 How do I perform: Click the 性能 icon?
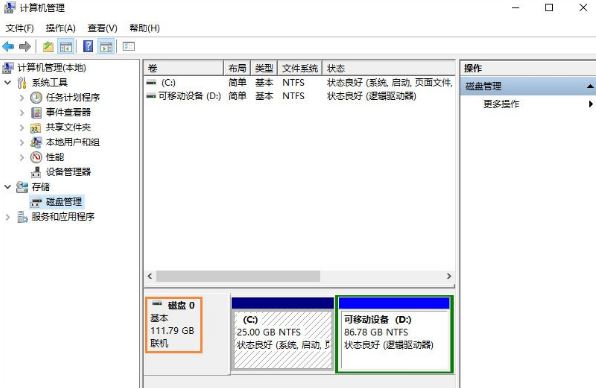tap(36, 157)
